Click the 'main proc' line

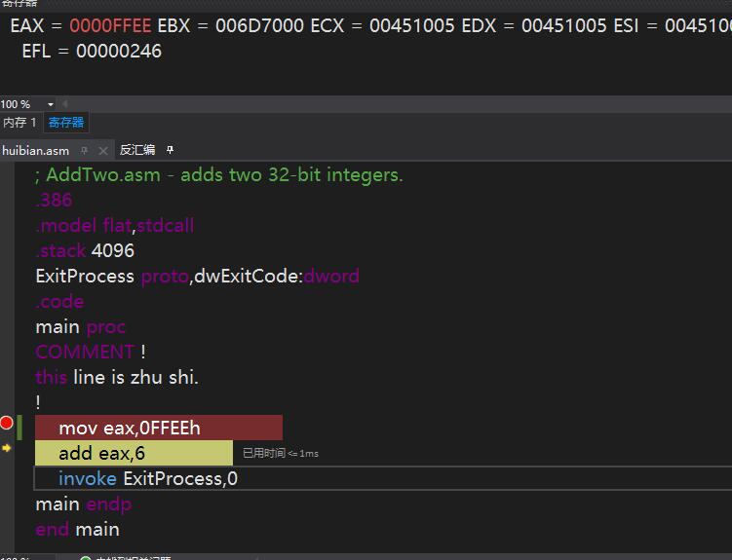[80, 327]
